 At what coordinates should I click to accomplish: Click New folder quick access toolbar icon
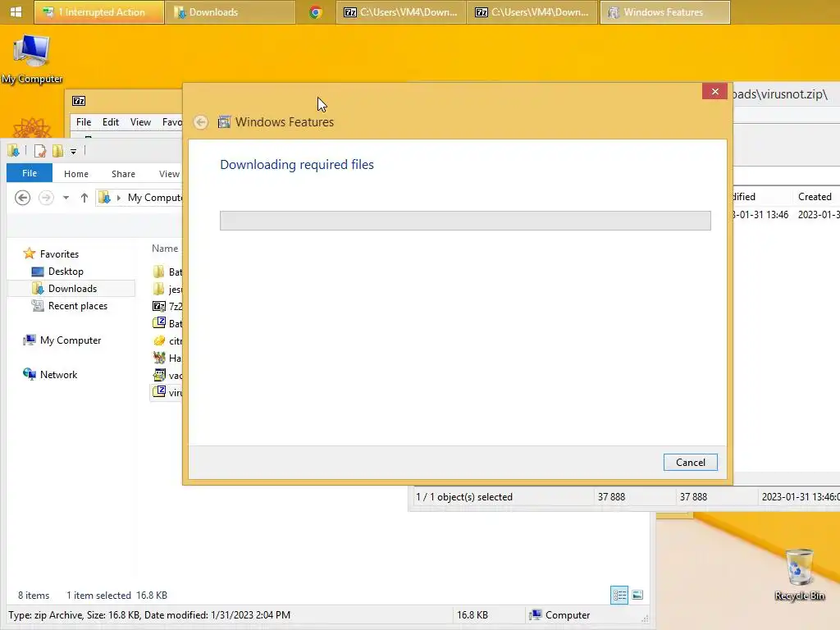(x=57, y=151)
